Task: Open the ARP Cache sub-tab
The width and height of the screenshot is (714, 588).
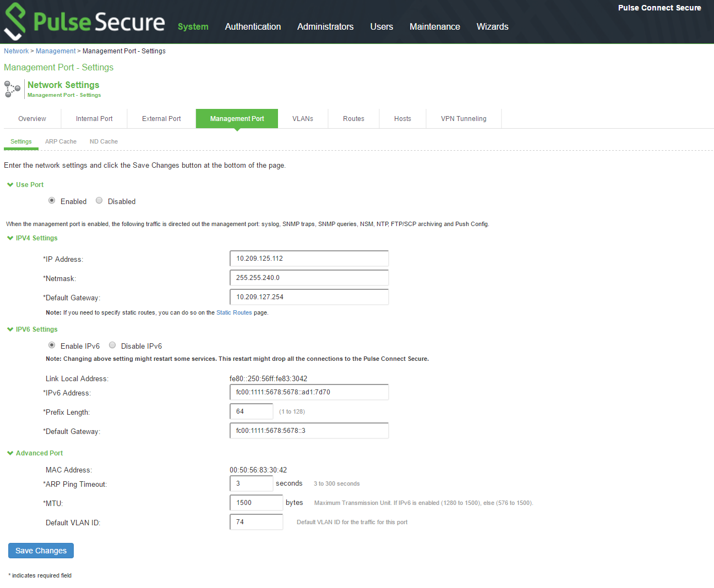Action: coord(61,142)
